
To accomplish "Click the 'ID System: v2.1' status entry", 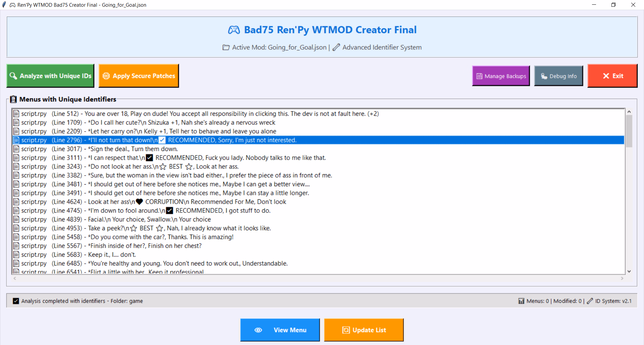I will (x=613, y=301).
